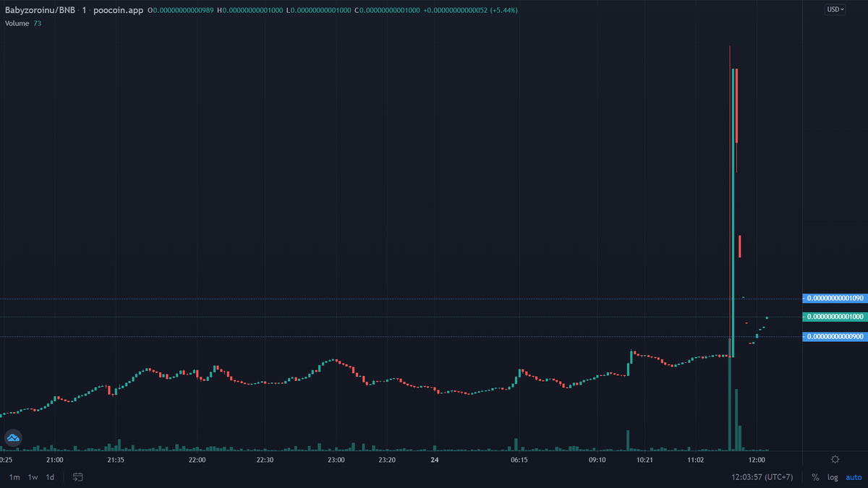
Task: Click the Babyzoroinu/BNB symbol title
Action: [x=40, y=11]
